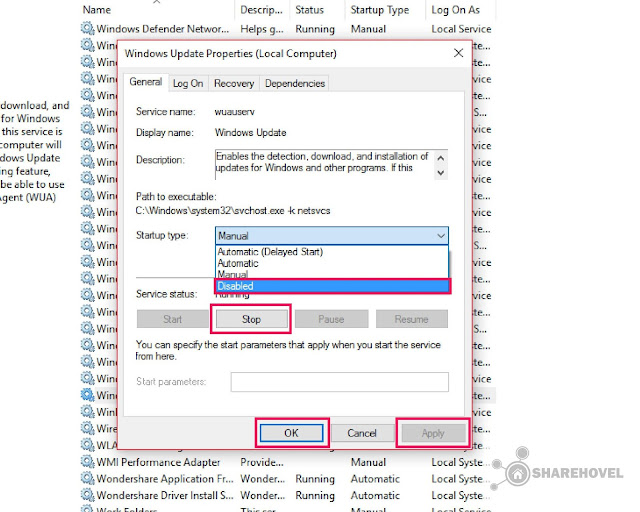Select the highlighted service row's gear icon
Viewport: 640px width, 512px height.
tap(87, 395)
